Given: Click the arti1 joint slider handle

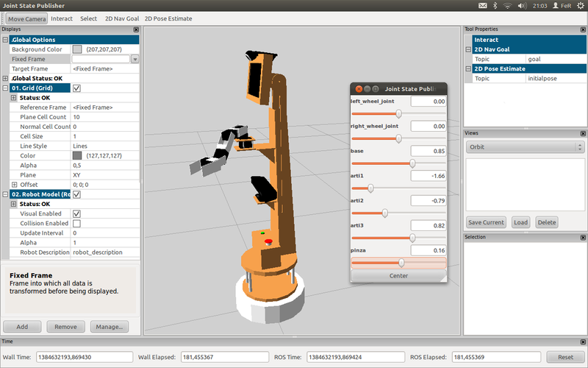Looking at the screenshot, I should pos(370,188).
